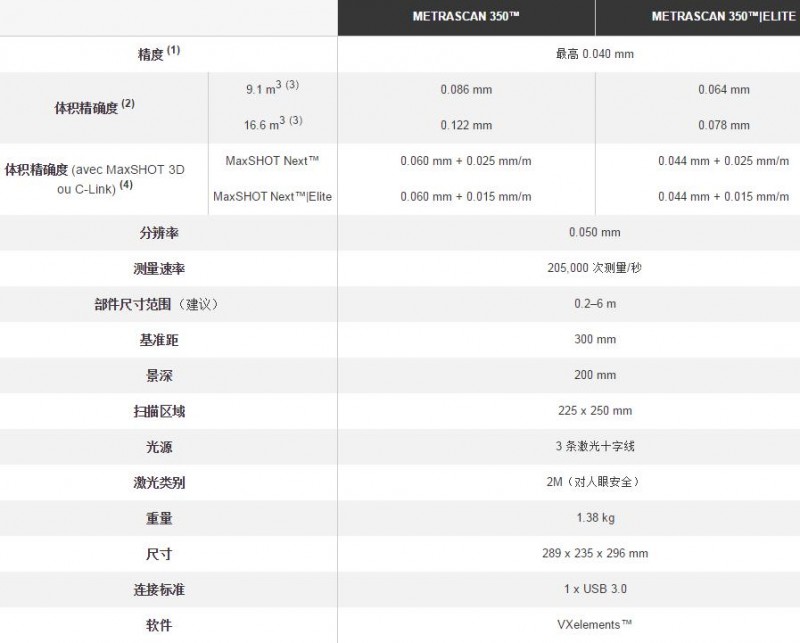Click the 测量速率 row label

pyautogui.click(x=159, y=268)
